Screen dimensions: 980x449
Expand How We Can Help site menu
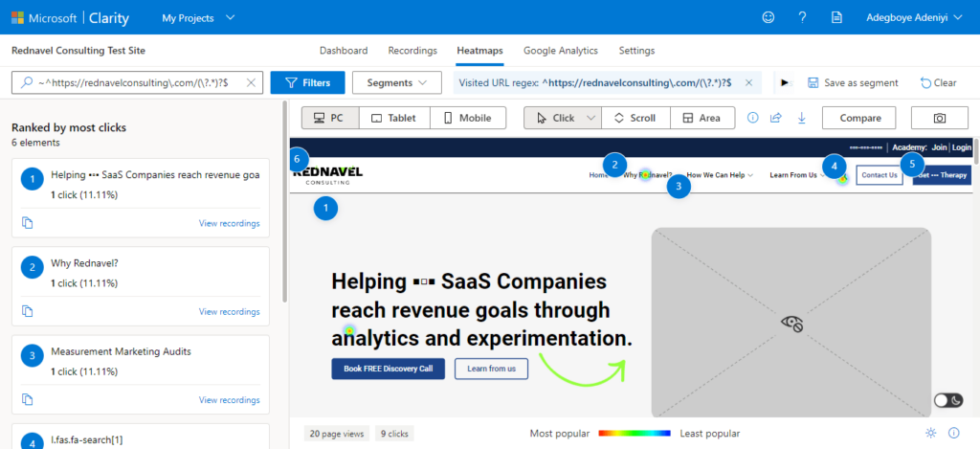pyautogui.click(x=720, y=175)
